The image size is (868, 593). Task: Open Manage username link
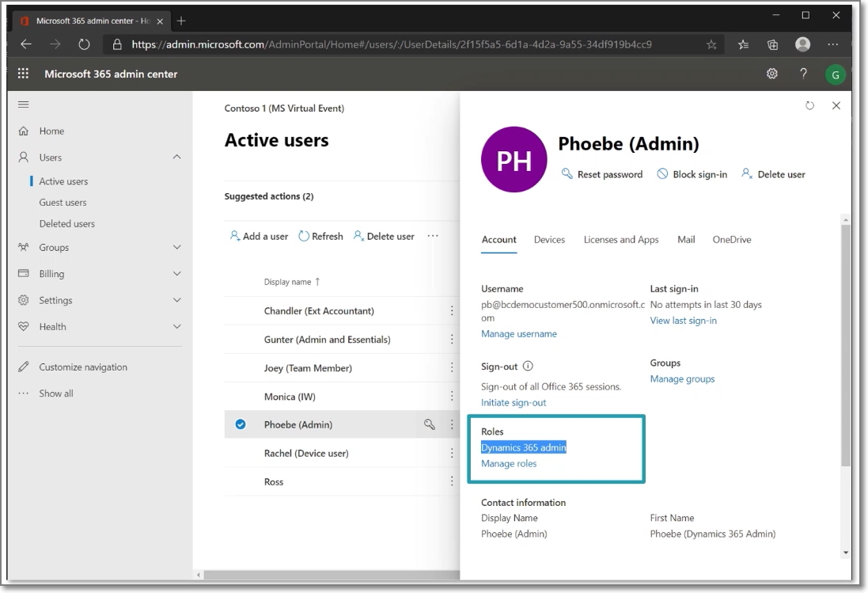519,334
